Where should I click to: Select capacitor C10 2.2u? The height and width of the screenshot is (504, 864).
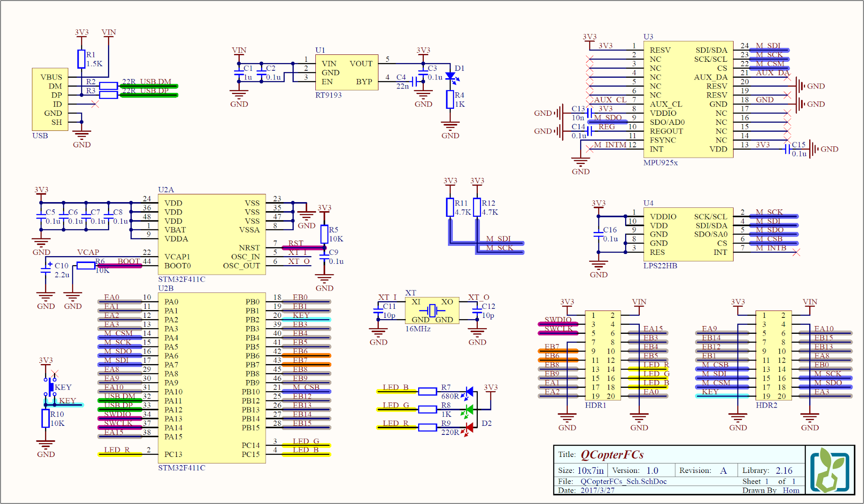coord(46,269)
